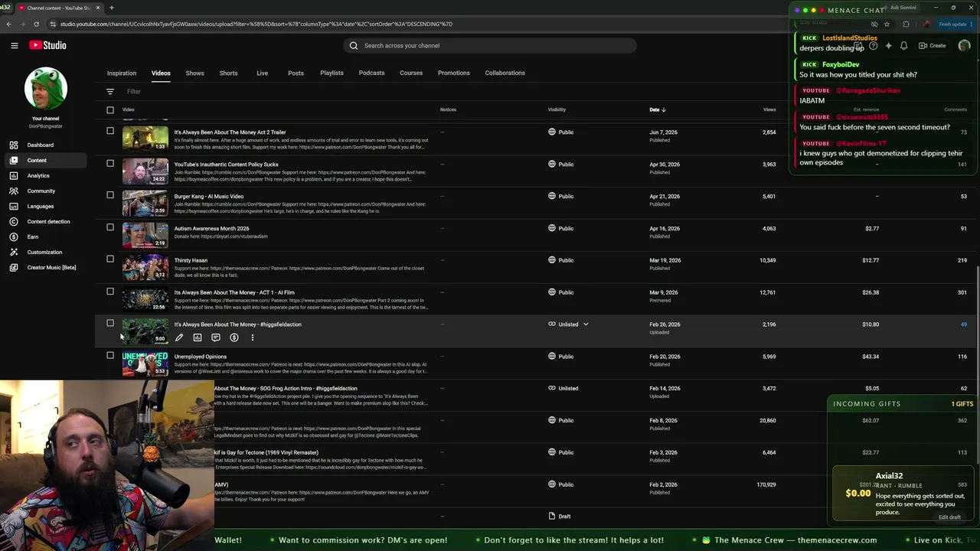Click the Ask Studio sparkle icon
The width and height of the screenshot is (980, 551).
click(888, 45)
